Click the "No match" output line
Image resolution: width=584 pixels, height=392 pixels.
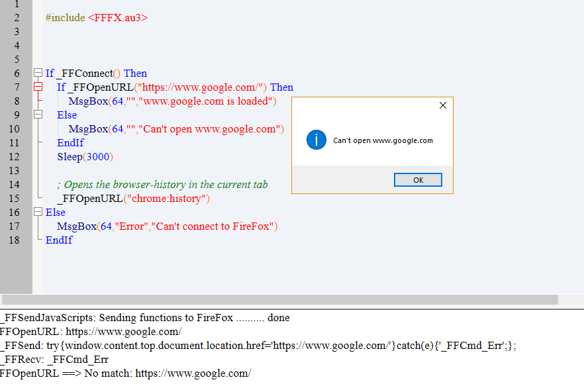(126, 373)
